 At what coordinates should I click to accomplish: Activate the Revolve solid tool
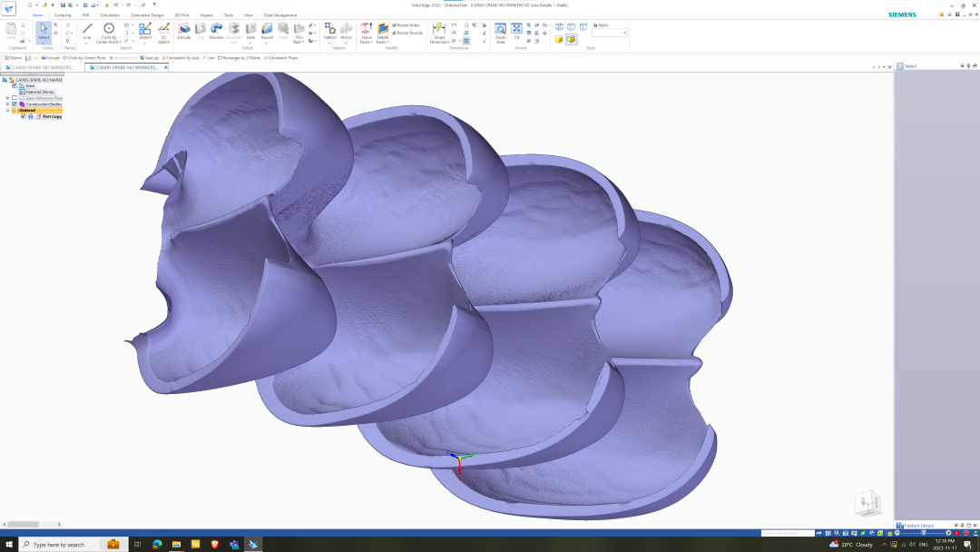[216, 31]
